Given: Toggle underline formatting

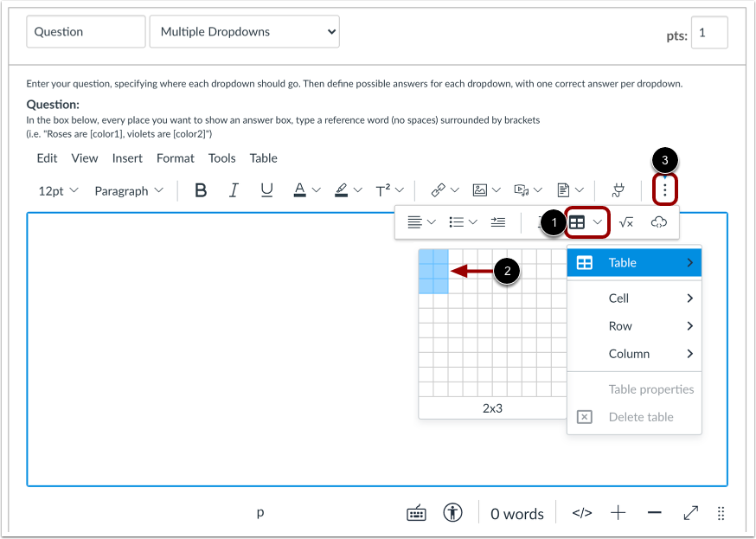Looking at the screenshot, I should coord(266,191).
